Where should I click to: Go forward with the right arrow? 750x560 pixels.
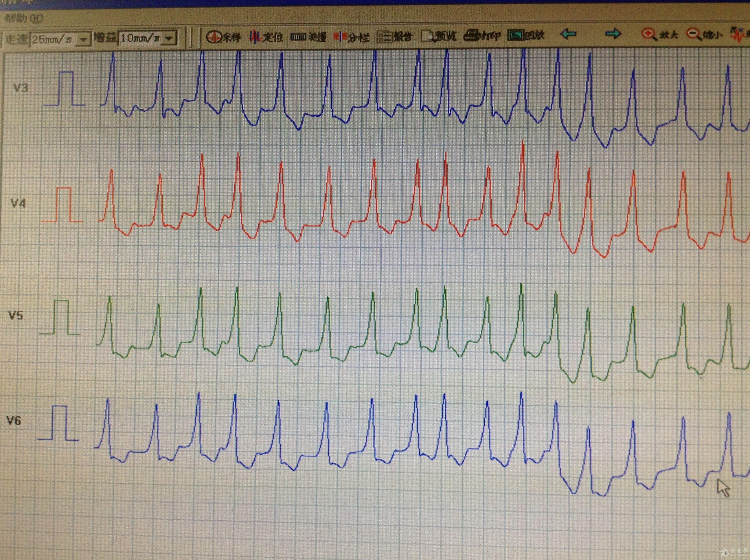point(613,34)
